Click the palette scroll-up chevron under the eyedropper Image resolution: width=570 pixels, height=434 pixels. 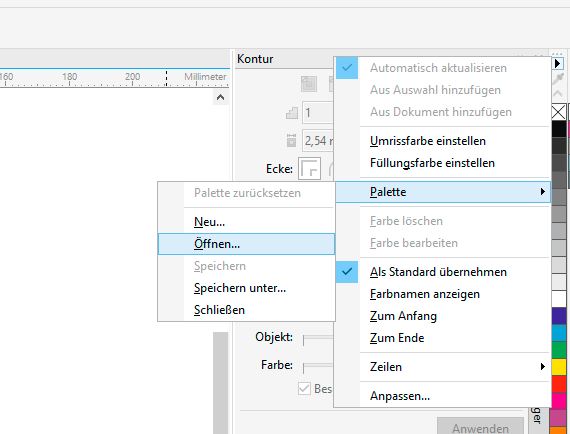(558, 94)
